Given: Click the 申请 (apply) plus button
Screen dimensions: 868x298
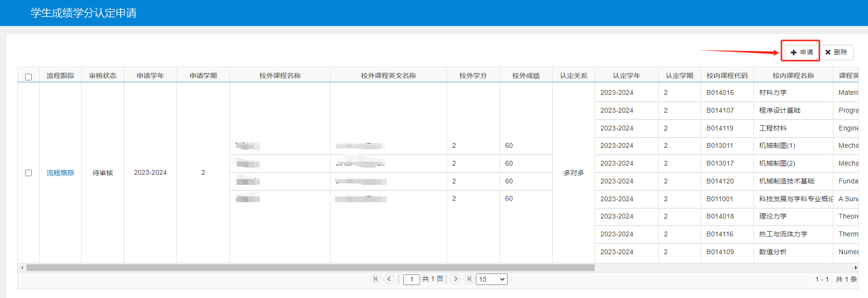Looking at the screenshot, I should pos(802,52).
